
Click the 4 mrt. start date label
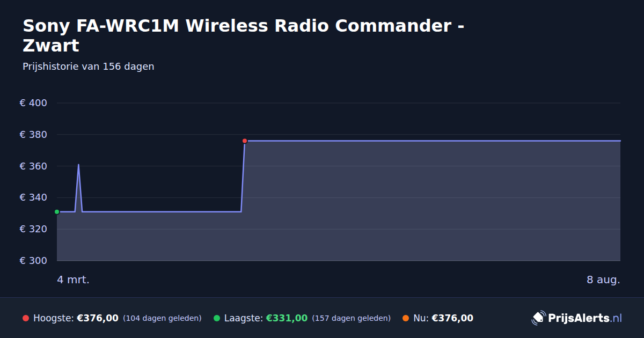pos(73,280)
